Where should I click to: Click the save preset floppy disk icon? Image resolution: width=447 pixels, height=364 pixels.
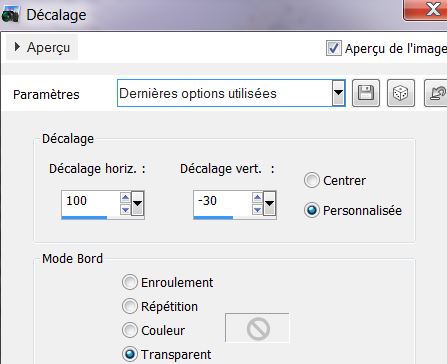point(366,93)
